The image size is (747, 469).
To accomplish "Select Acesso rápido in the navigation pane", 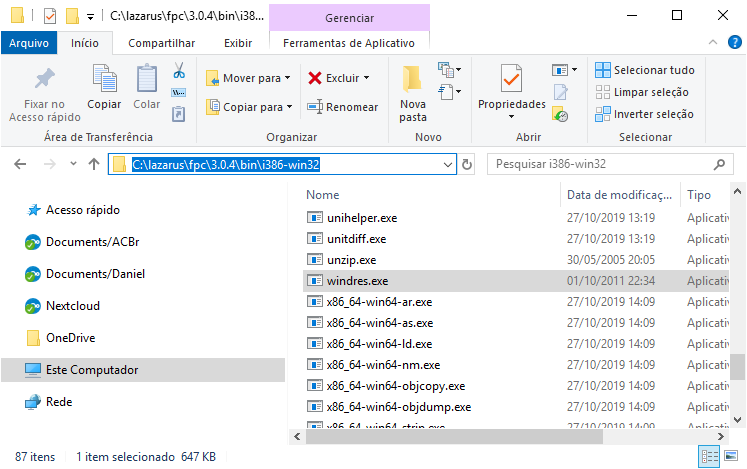I will [x=82, y=210].
